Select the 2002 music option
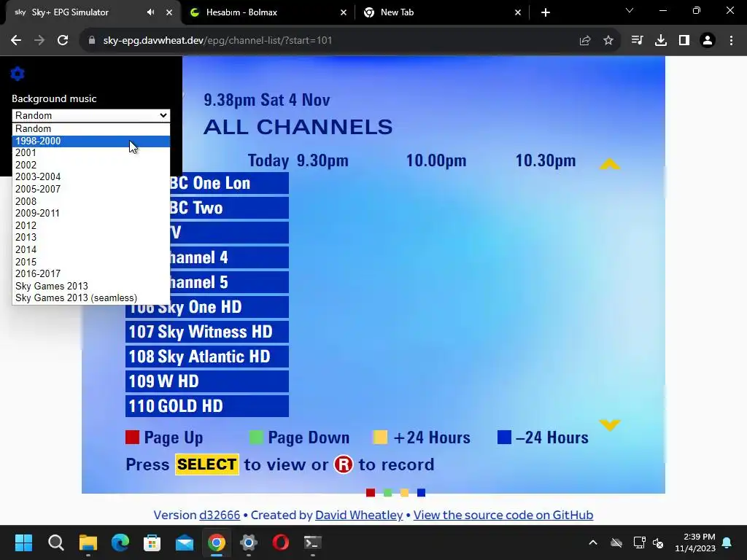This screenshot has width=747, height=560. click(90, 165)
